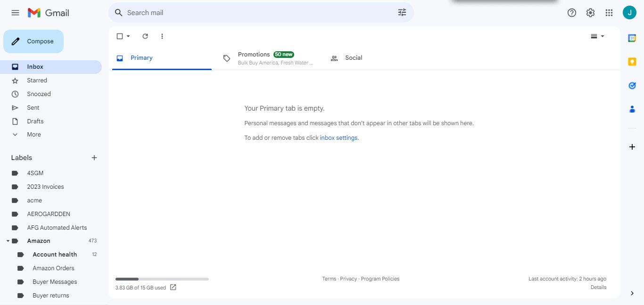Tick the select-all checkbox
Viewport: 644px width, 305px height.
[x=120, y=36]
